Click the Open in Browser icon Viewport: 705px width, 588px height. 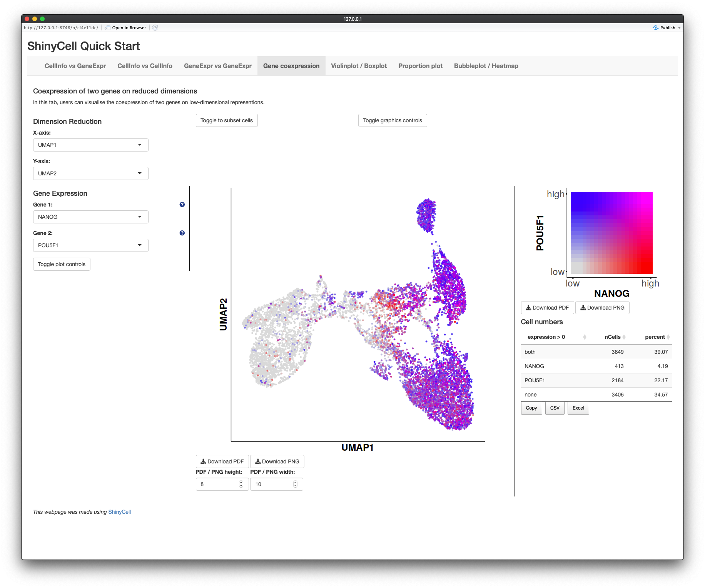(107, 28)
